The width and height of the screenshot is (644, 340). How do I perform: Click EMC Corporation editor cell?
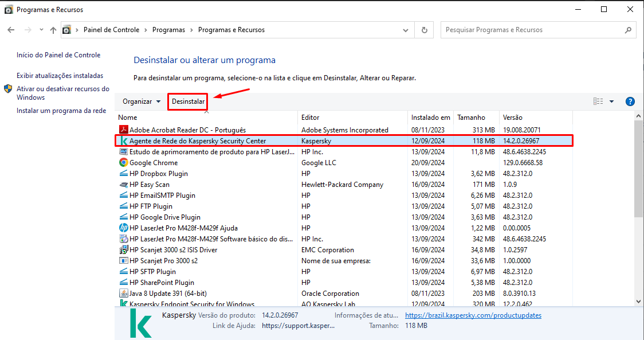click(x=327, y=250)
